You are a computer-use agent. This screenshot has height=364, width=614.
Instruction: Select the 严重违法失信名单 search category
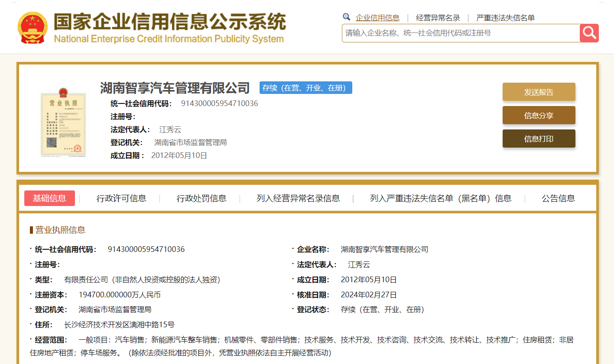click(506, 18)
